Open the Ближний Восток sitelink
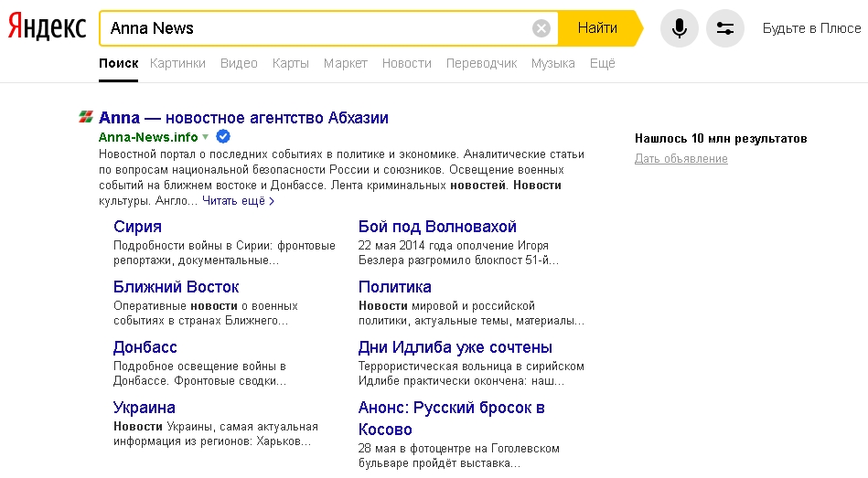 click(x=176, y=287)
